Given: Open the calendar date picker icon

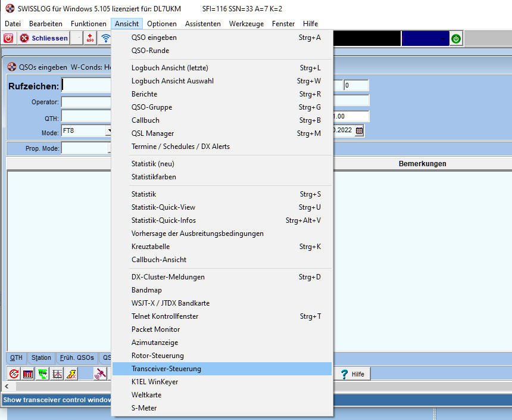Looking at the screenshot, I should pos(360,130).
